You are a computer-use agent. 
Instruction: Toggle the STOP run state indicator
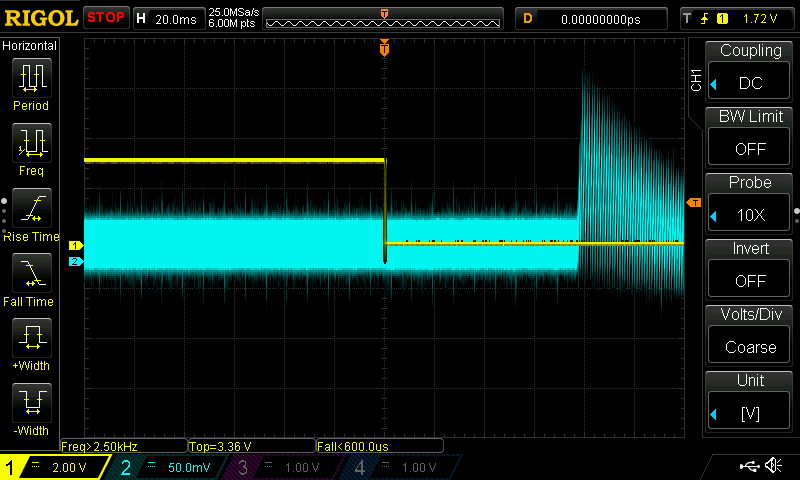(x=105, y=17)
